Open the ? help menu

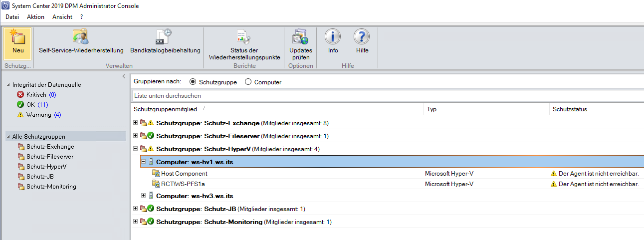[x=81, y=17]
